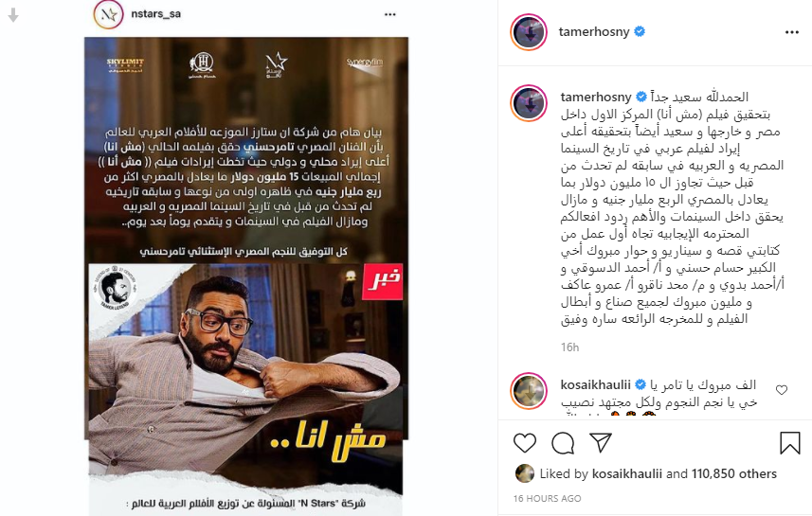Image resolution: width=812 pixels, height=516 pixels.
Task: Click the kosaikhaulii name in 'Liked by'
Action: tap(626, 473)
